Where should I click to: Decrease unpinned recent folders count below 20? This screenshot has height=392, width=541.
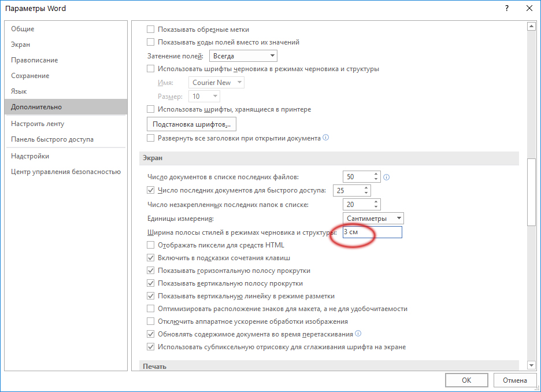point(376,207)
